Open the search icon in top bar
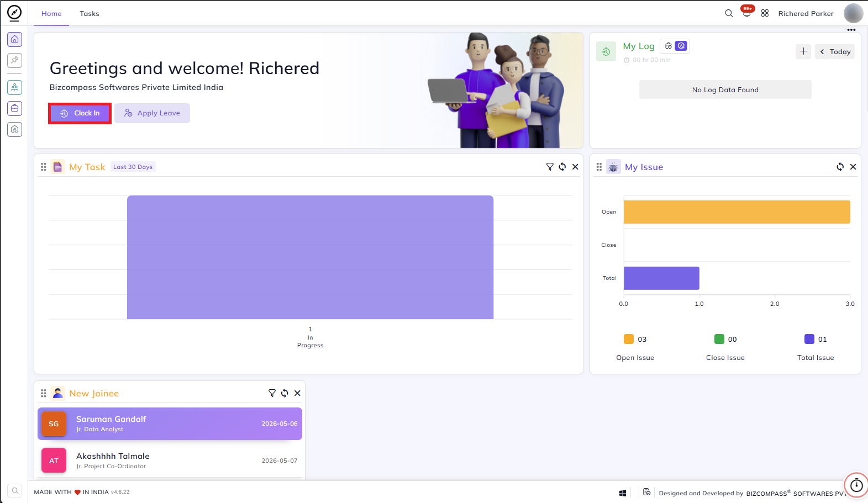 point(729,13)
